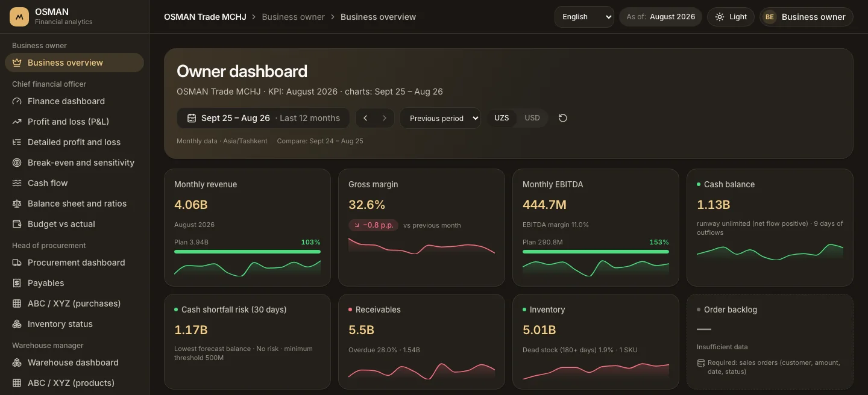Click the Overdue 28.0% · 1.54B text
The image size is (868, 395).
click(x=384, y=350)
